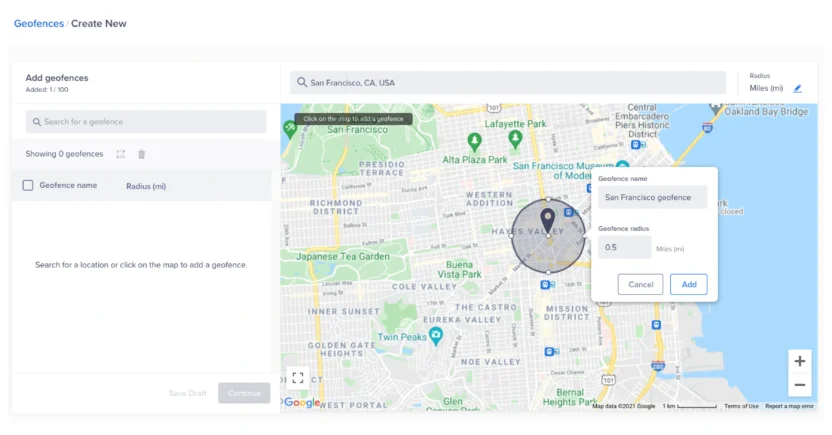
Task: Click the geofence search magnifier icon
Action: pyautogui.click(x=37, y=122)
